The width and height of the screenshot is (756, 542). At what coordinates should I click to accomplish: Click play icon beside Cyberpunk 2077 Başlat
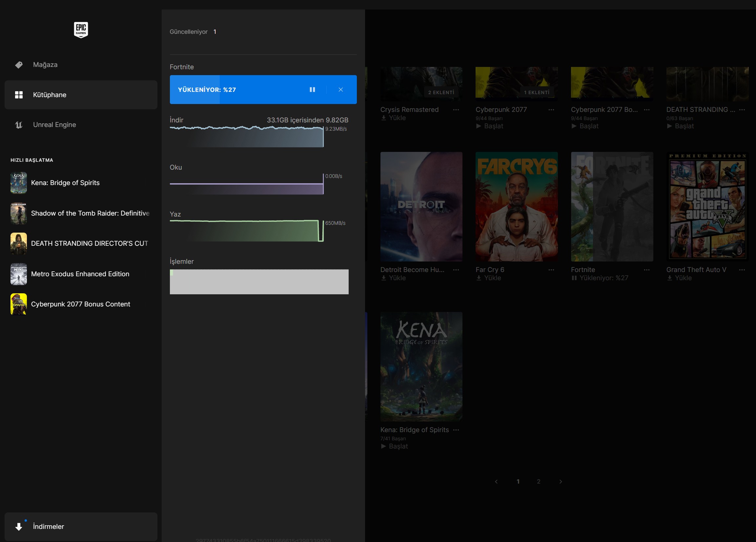coord(479,126)
